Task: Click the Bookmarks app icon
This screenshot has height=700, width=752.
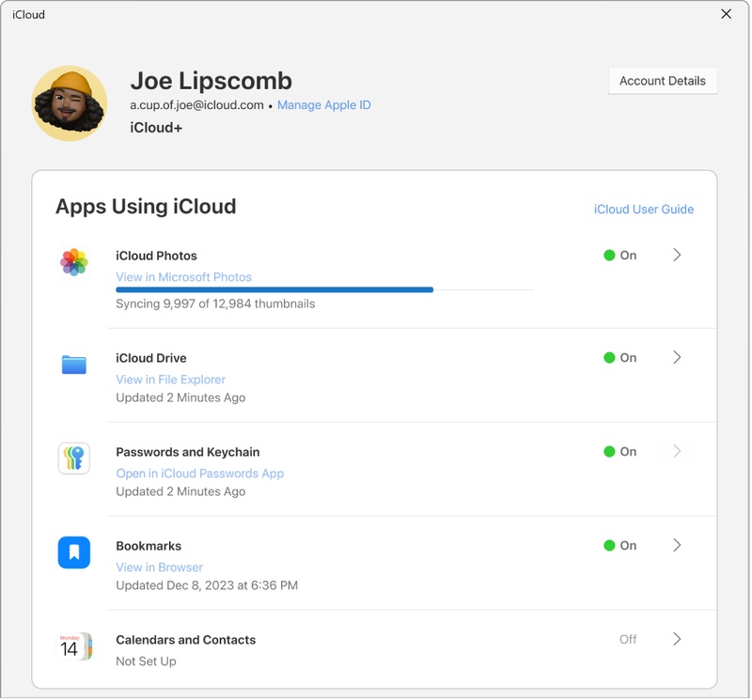Action: tap(73, 553)
